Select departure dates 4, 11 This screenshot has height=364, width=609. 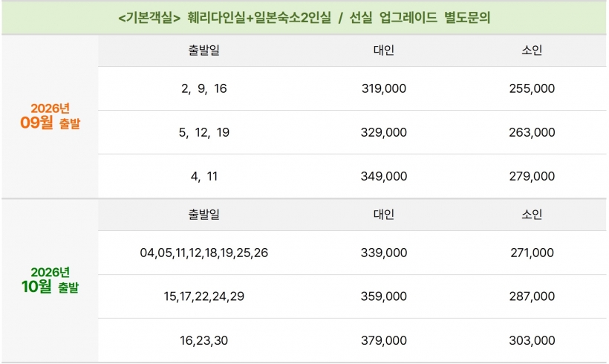pos(204,176)
